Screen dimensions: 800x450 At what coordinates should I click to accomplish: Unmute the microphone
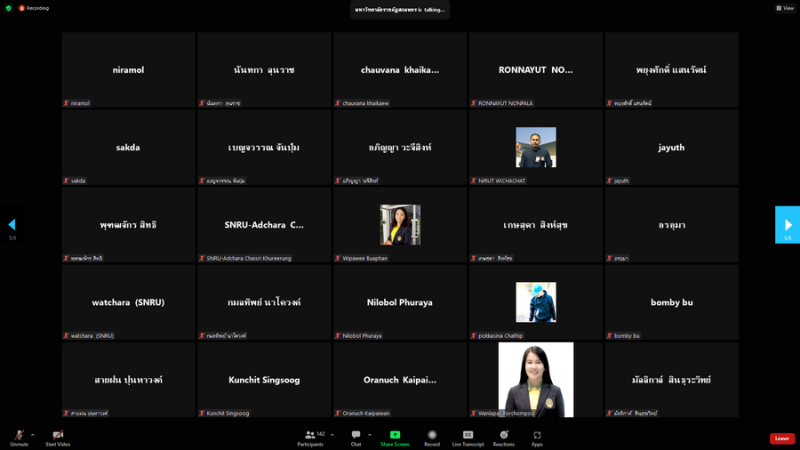coord(17,436)
